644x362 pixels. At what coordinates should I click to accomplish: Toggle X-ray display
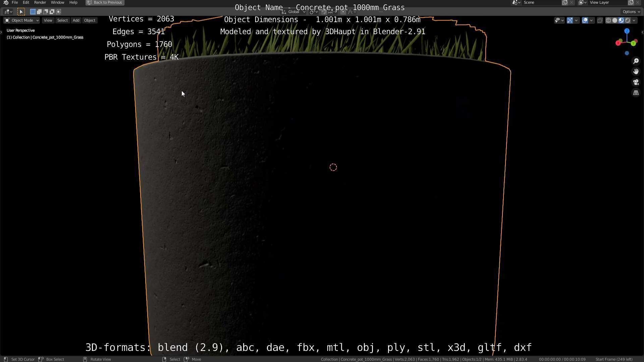(600, 20)
